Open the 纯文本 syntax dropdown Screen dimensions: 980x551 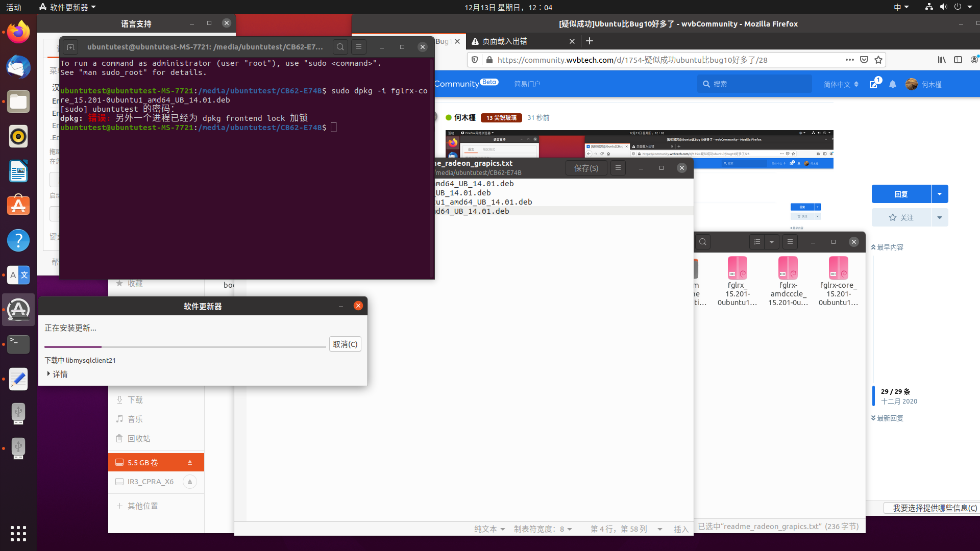point(489,529)
